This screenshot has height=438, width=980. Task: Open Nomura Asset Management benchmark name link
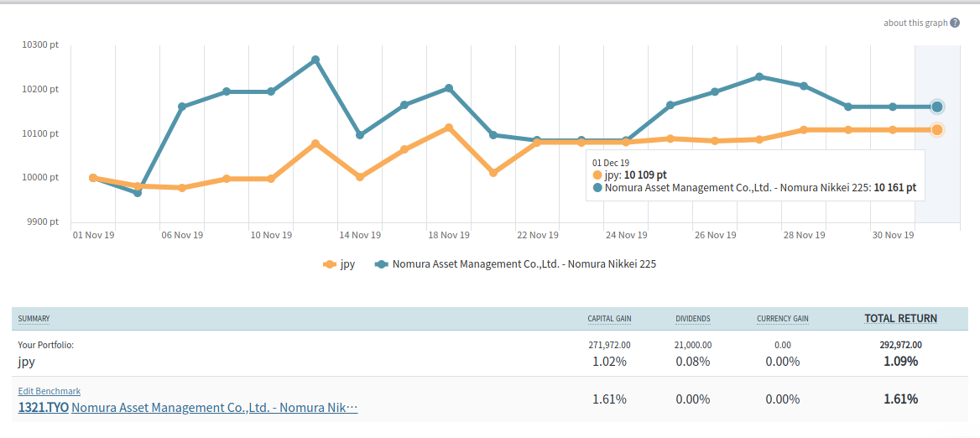click(x=215, y=408)
